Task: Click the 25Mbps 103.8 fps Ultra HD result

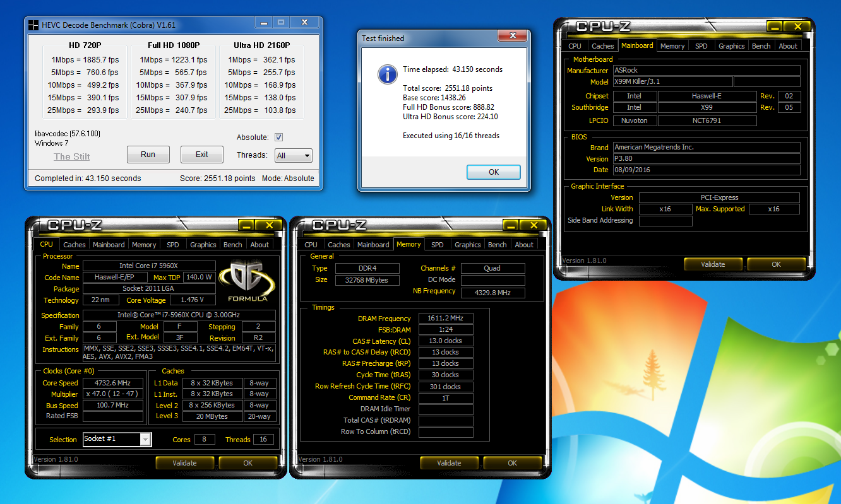Action: 261,110
